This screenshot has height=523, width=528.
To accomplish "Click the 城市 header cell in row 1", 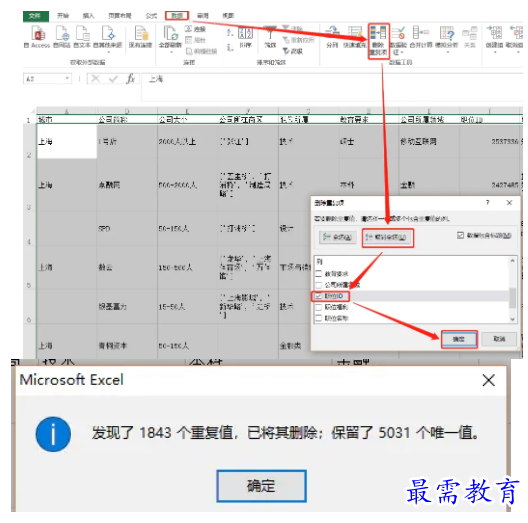I will [x=67, y=120].
